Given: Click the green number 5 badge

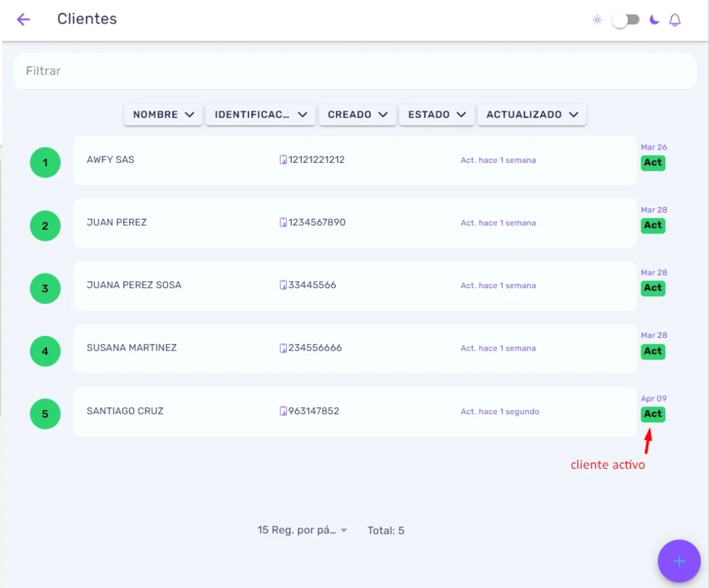Looking at the screenshot, I should pos(45,414).
